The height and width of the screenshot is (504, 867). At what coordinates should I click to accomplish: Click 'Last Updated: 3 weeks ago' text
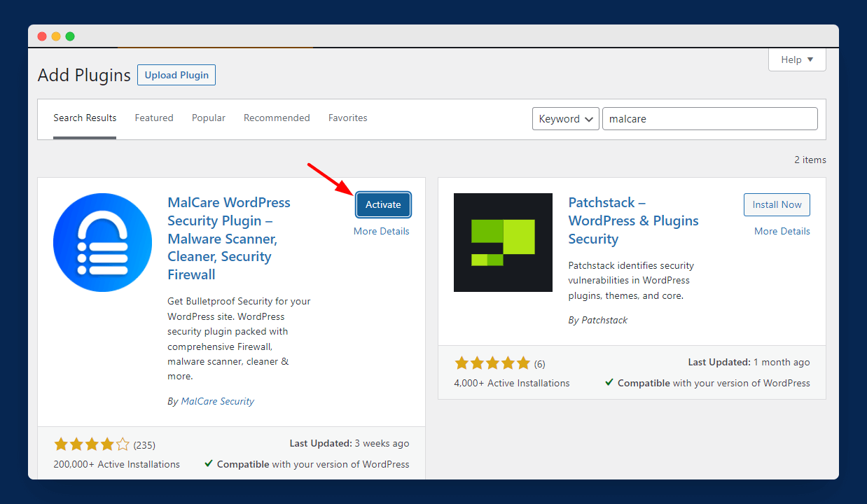click(x=349, y=443)
